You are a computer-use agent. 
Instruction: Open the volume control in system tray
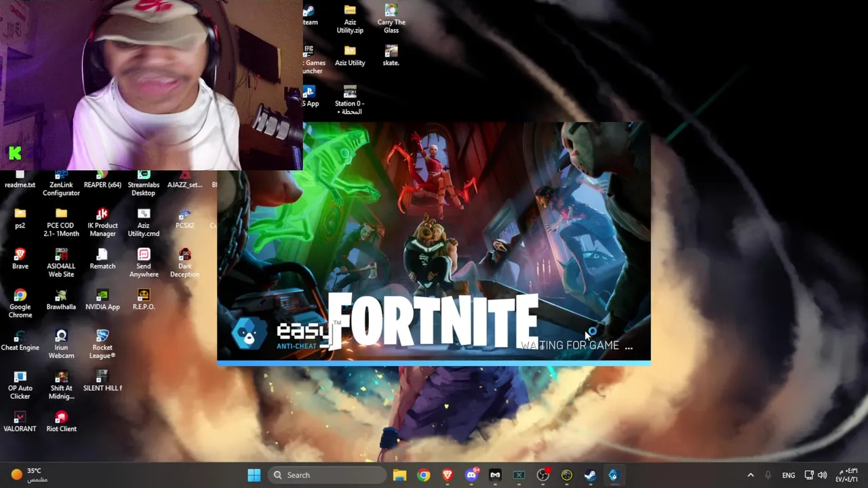point(822,475)
